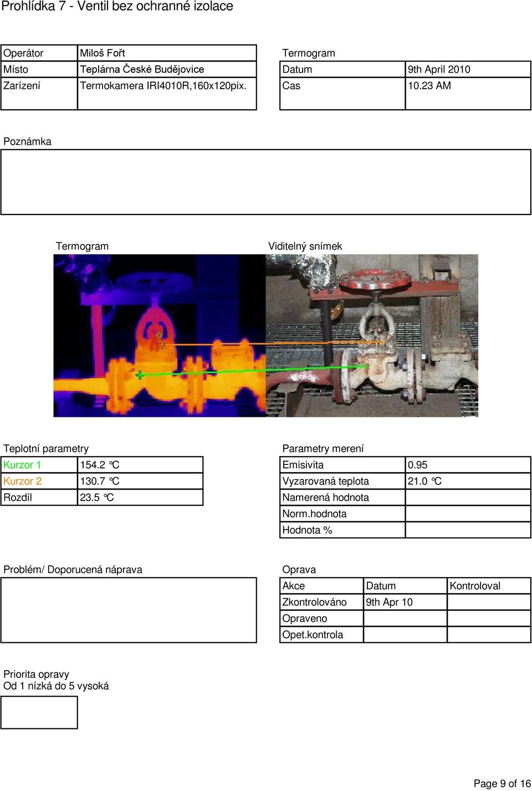Image resolution: width=532 pixels, height=791 pixels.
Task: Click the green Kurzor 1 label
Action: 22,465
